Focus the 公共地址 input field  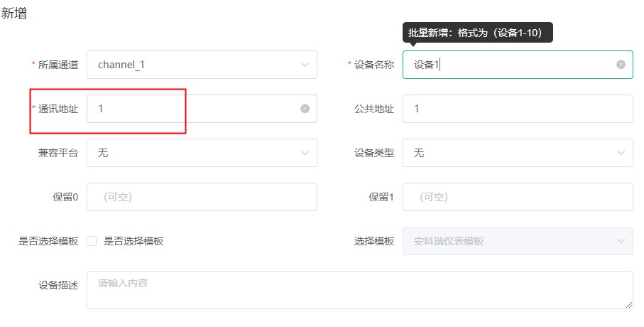(x=518, y=109)
